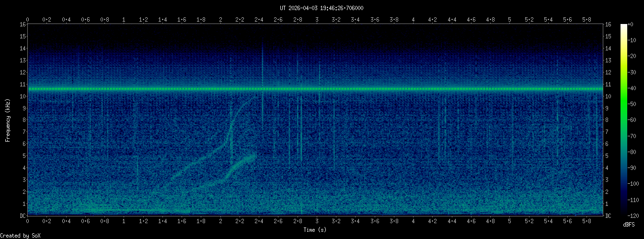Click the 1 second mark on the top time axis

[x=124, y=19]
